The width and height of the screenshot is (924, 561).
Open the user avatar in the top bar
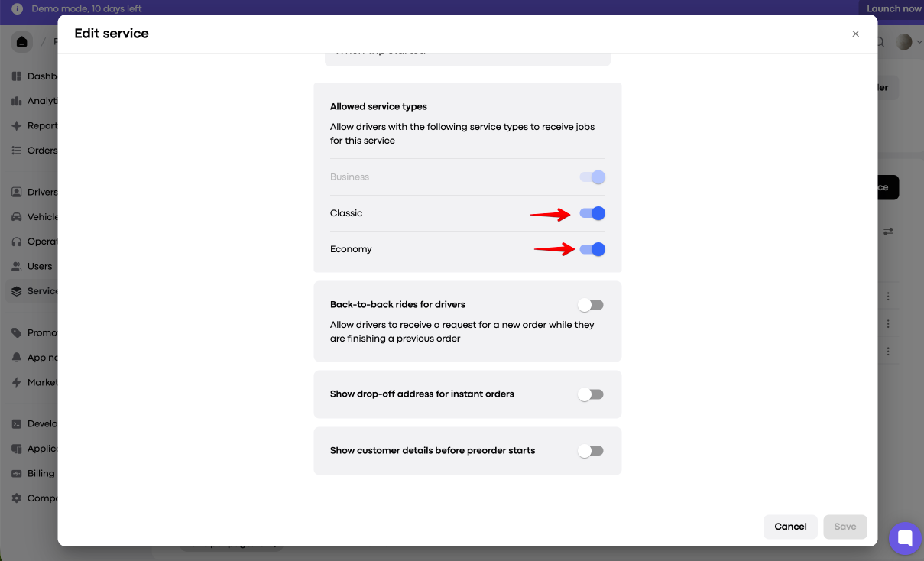tap(904, 42)
